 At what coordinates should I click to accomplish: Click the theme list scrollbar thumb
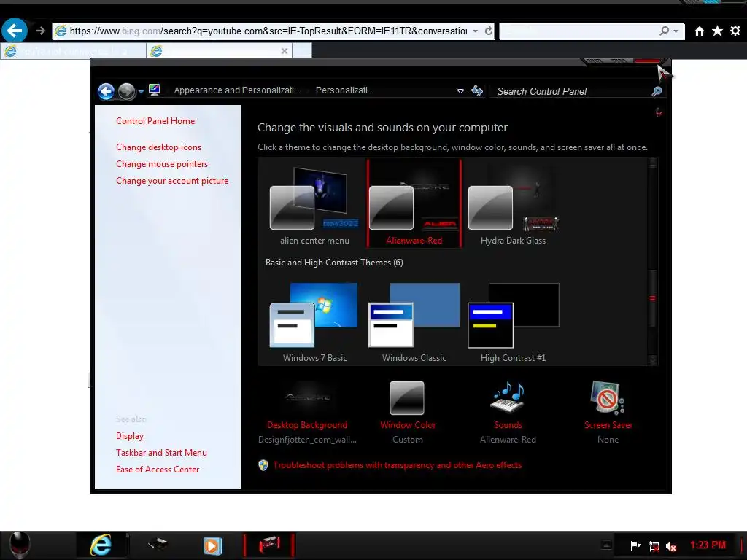(653, 298)
